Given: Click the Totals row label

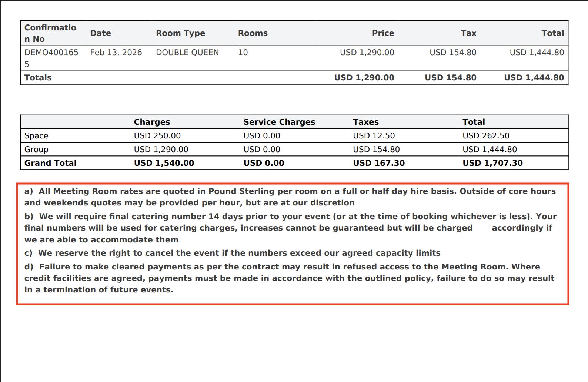Looking at the screenshot, I should [38, 78].
